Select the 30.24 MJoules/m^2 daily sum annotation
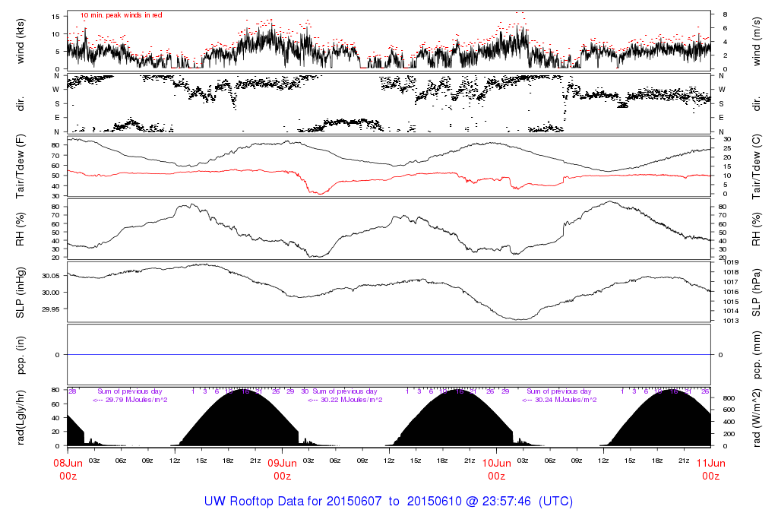The width and height of the screenshot is (778, 532). (x=558, y=400)
